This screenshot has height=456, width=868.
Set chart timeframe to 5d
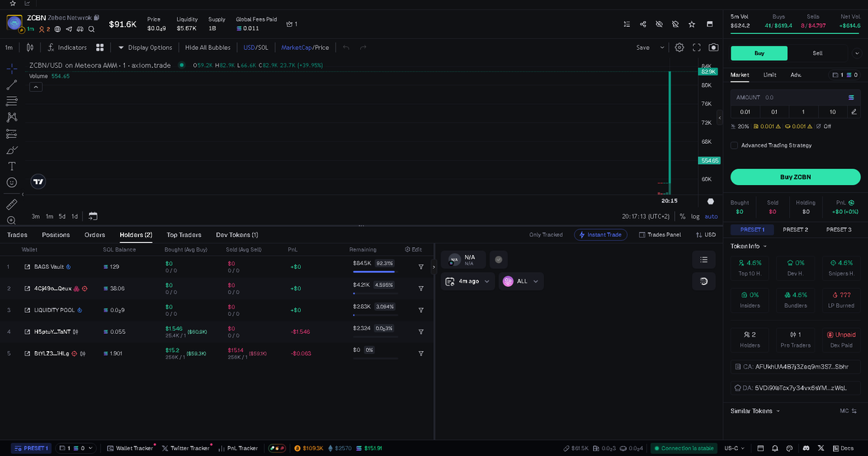62,216
